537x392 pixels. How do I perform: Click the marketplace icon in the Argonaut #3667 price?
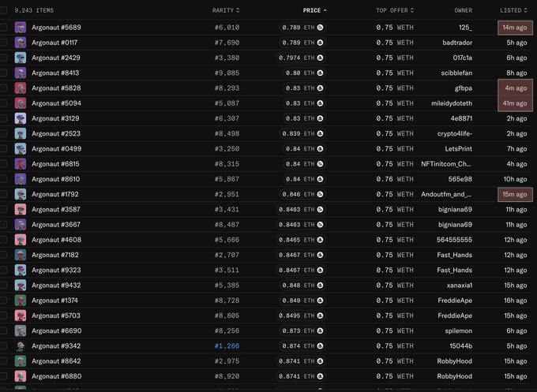click(x=320, y=224)
